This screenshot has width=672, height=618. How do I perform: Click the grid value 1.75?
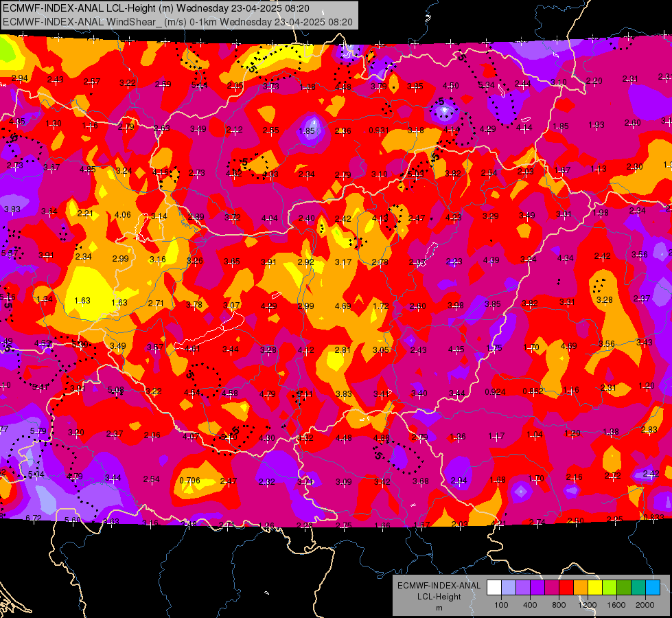494,348
